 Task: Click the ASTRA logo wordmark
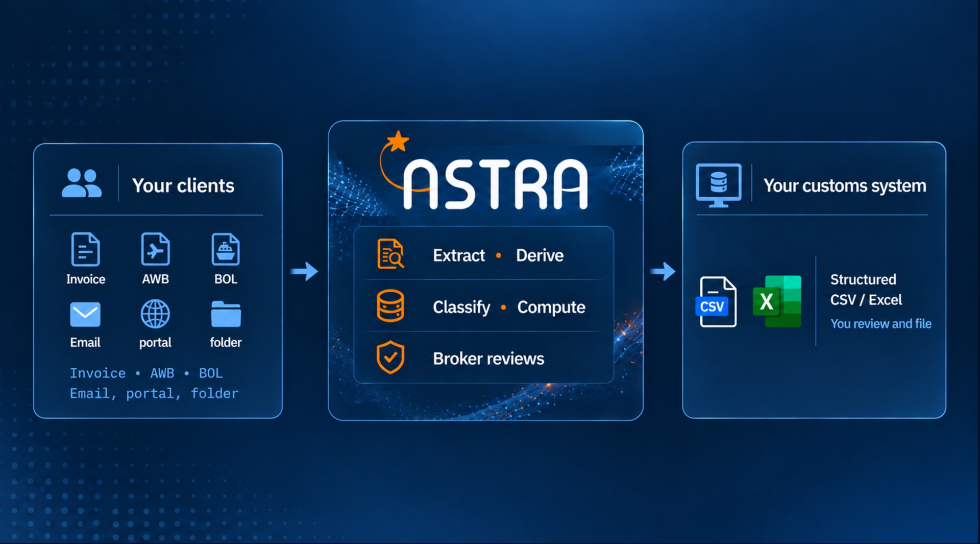[x=495, y=184]
